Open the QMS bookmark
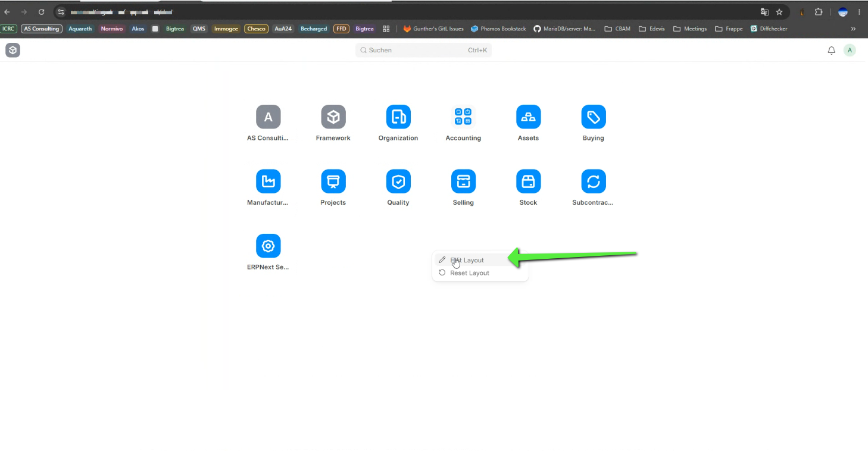Viewport: 868px width, 451px height. click(x=199, y=29)
